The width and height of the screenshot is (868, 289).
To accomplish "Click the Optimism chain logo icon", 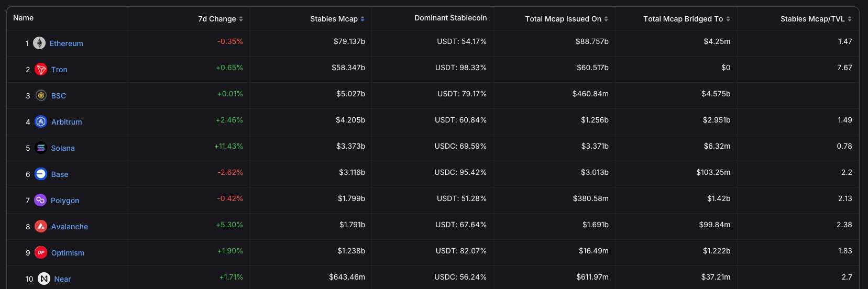I will point(41,252).
